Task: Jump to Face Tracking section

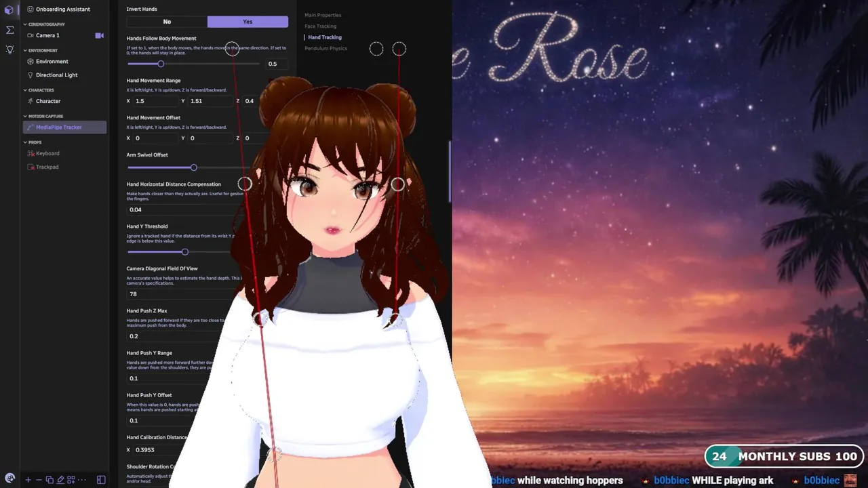Action: click(320, 26)
